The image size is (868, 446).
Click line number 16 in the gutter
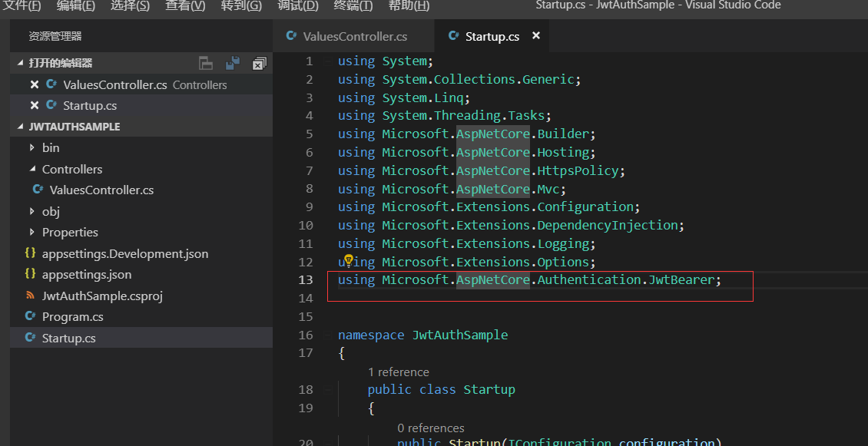pos(306,335)
